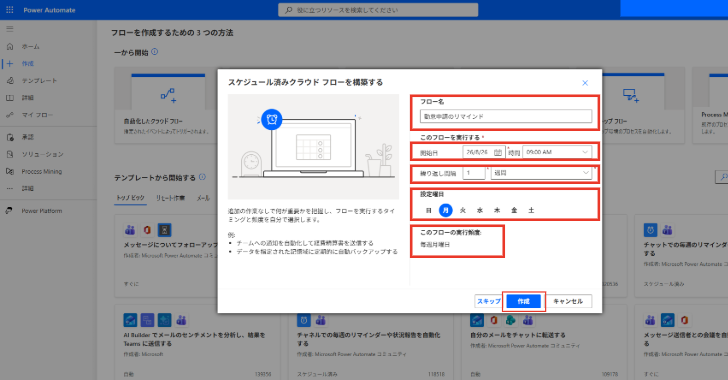Click the desktop flow card icon
Image resolution: width=728 pixels, height=380 pixels.
coord(631,95)
